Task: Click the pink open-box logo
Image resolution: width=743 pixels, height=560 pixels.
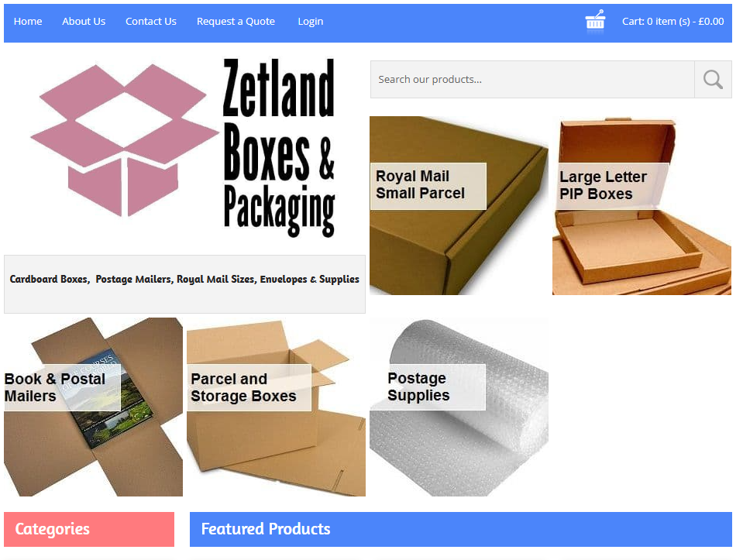Action: (125, 140)
